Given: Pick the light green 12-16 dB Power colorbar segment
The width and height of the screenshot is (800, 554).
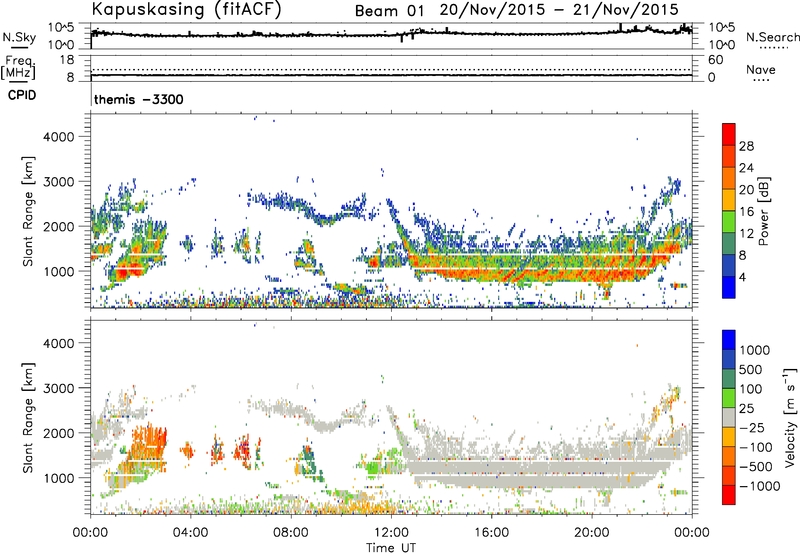Looking at the screenshot, I should click(x=729, y=221).
